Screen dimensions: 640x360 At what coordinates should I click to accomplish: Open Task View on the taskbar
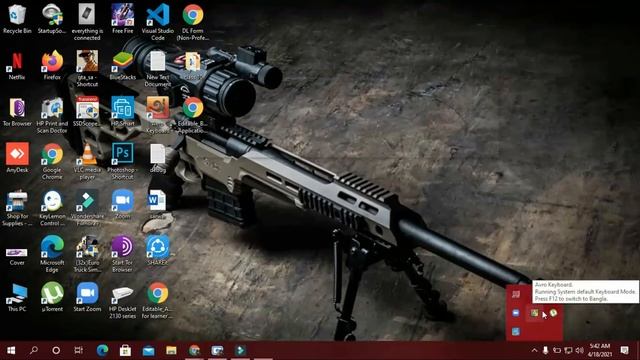[78, 350]
